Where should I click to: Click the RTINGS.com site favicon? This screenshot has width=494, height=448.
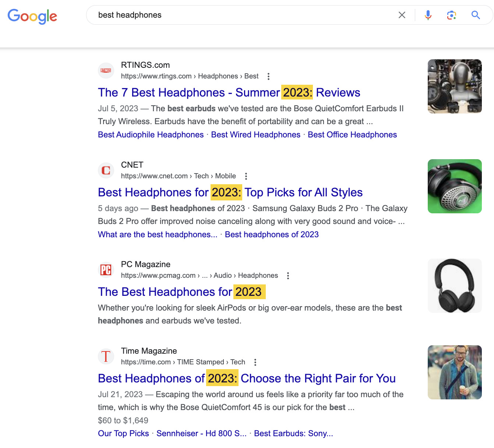106,70
